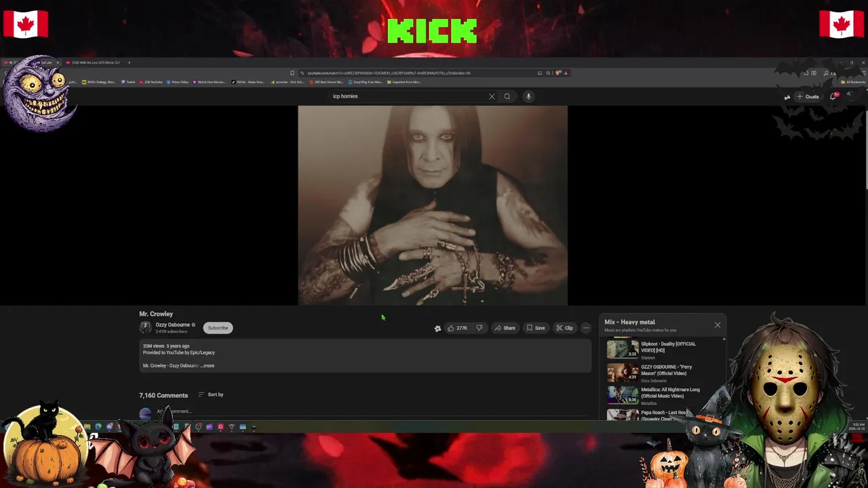Click the File Explorer taskbar icon
Image resolution: width=868 pixels, height=488 pixels.
click(x=87, y=427)
